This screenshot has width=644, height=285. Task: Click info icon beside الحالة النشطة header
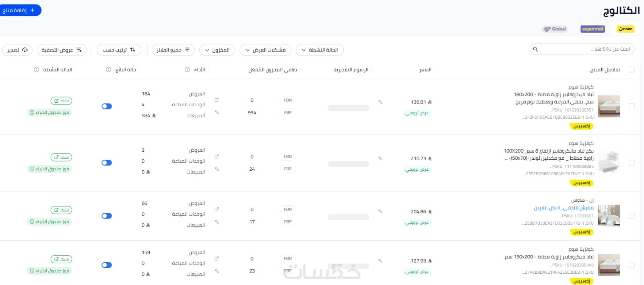pos(36,70)
